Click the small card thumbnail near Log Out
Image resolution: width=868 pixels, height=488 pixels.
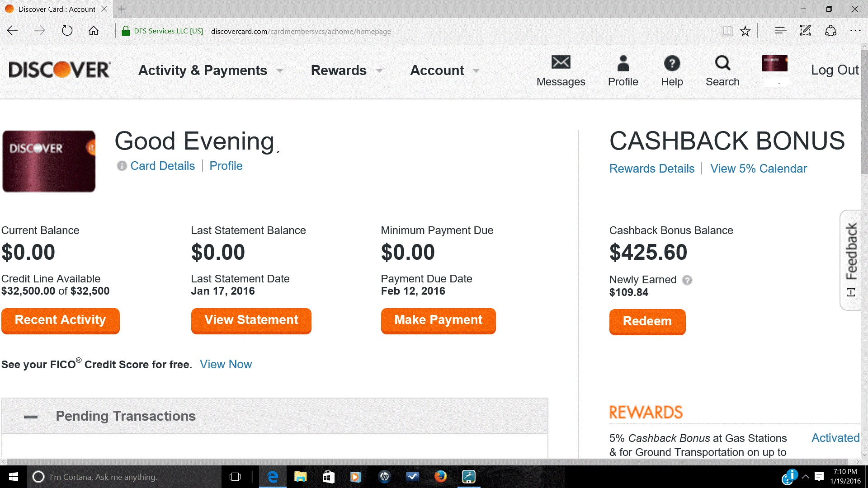[775, 64]
